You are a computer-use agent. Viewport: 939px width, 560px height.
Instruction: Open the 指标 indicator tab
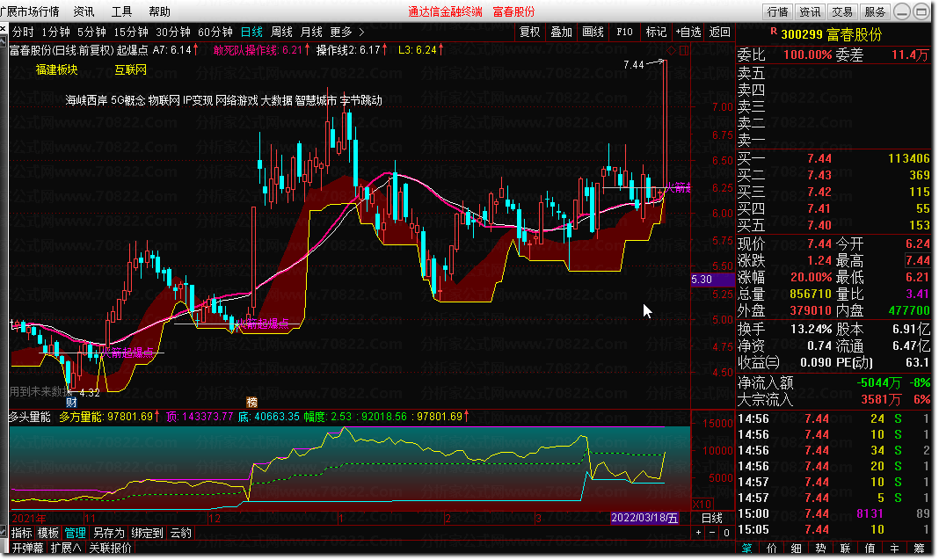coord(22,533)
